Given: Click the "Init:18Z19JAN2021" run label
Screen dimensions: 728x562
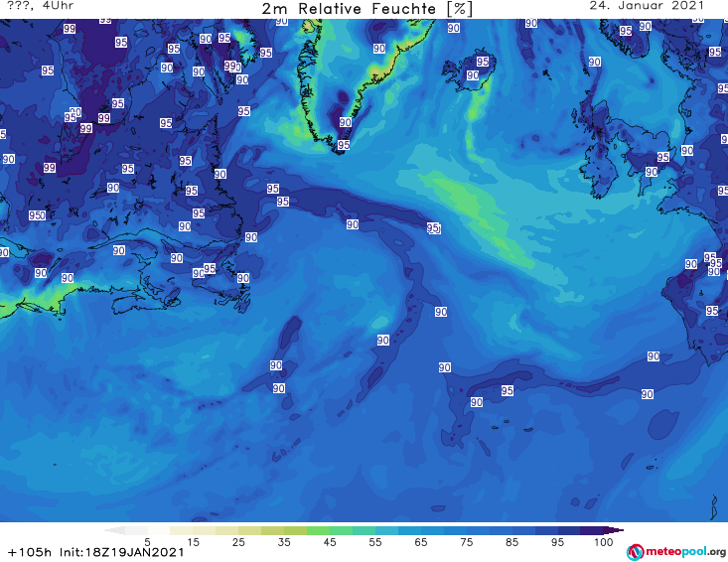Looking at the screenshot, I should 121,552.
